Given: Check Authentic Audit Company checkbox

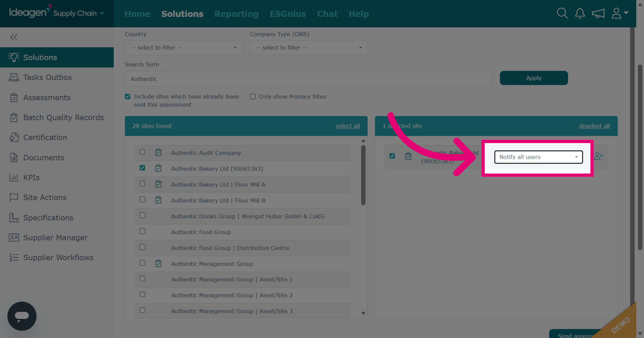Looking at the screenshot, I should coord(142,152).
